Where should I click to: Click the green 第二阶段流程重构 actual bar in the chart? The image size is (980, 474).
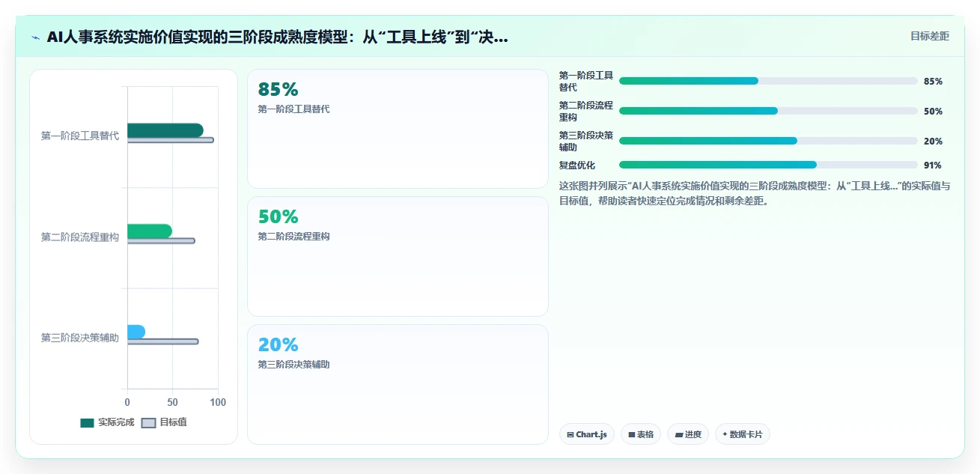coord(150,231)
